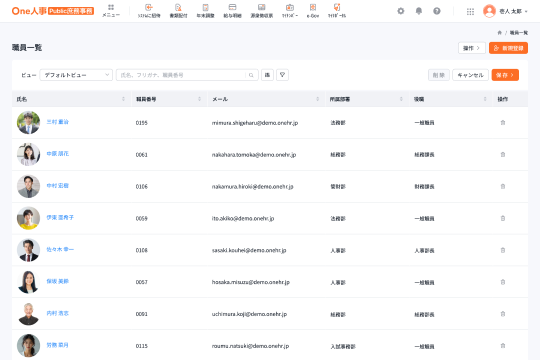
Task: Open the name link for nakamura.hiroki
Action: click(58, 186)
